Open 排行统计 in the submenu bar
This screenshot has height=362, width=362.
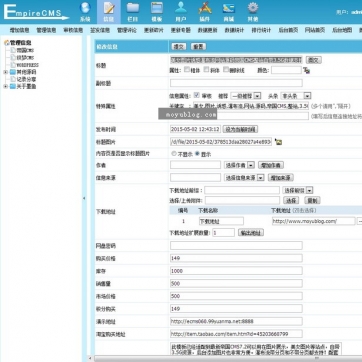[261, 30]
